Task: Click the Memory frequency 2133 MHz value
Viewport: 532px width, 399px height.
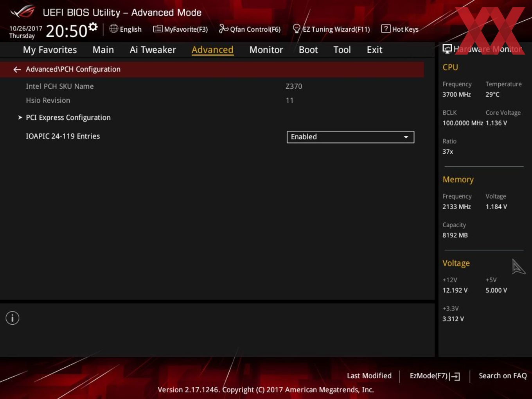Action: [x=457, y=207]
